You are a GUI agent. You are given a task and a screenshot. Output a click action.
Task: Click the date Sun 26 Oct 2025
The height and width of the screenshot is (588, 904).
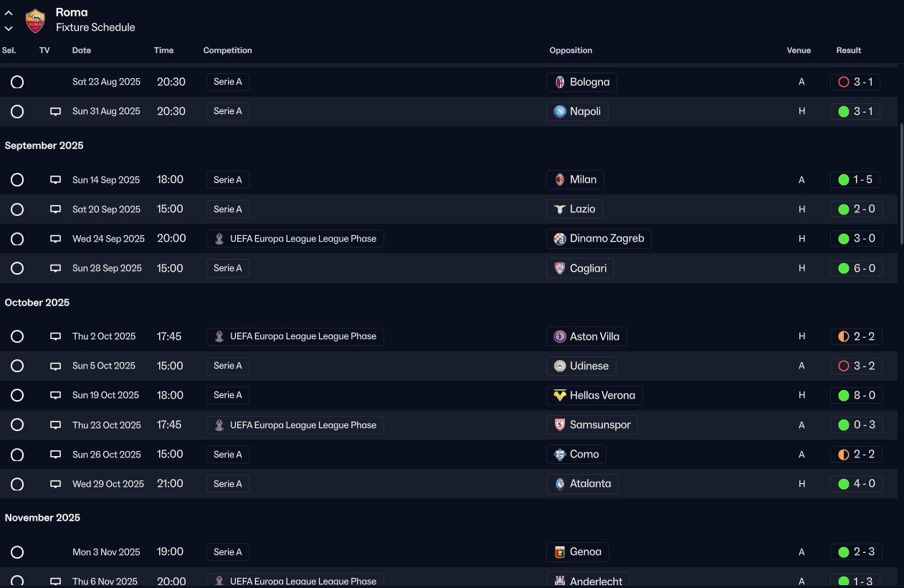pos(105,454)
